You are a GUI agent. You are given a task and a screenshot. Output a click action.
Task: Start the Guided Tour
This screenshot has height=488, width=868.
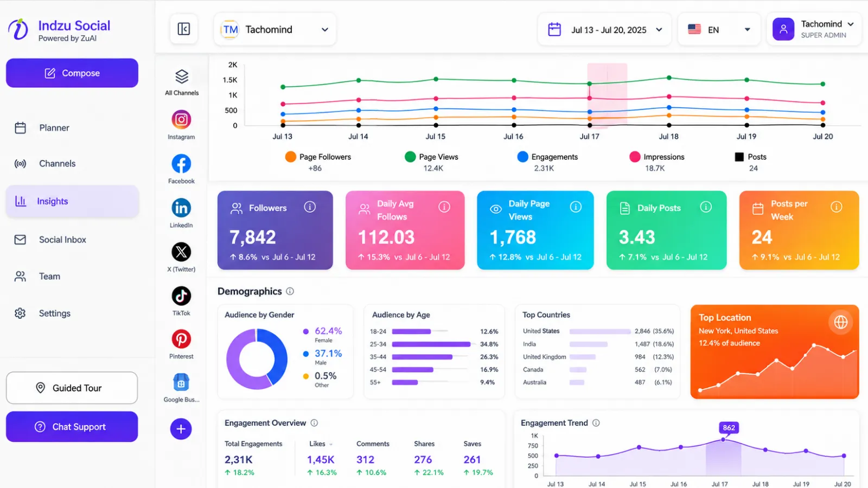pyautogui.click(x=72, y=388)
